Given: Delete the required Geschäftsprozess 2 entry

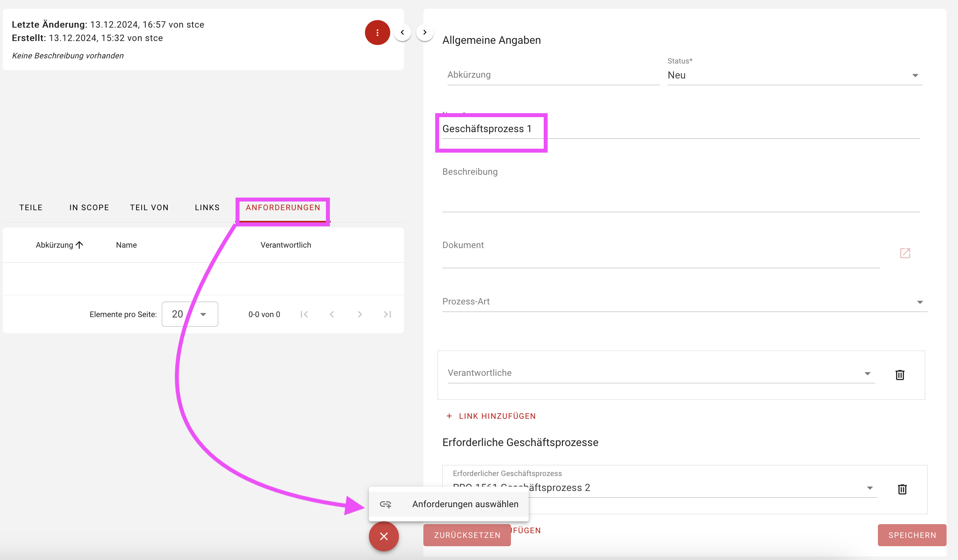Looking at the screenshot, I should pyautogui.click(x=902, y=489).
